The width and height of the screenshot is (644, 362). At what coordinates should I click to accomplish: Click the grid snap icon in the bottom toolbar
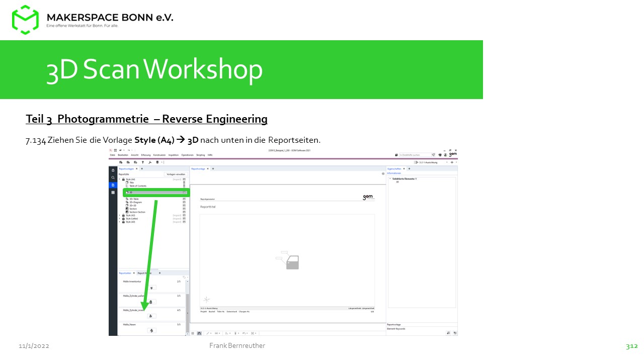click(x=193, y=333)
